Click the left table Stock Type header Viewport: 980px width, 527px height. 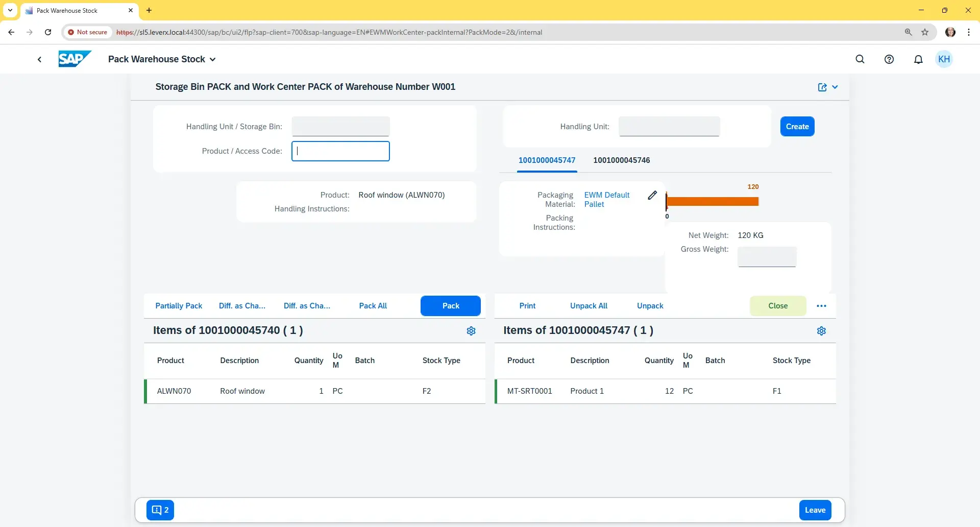pos(441,361)
